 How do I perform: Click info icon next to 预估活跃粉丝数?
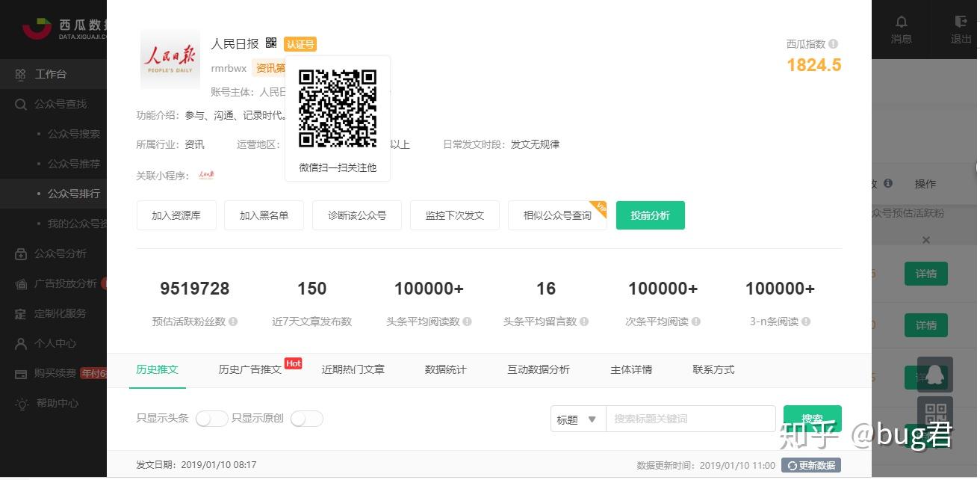(x=233, y=321)
